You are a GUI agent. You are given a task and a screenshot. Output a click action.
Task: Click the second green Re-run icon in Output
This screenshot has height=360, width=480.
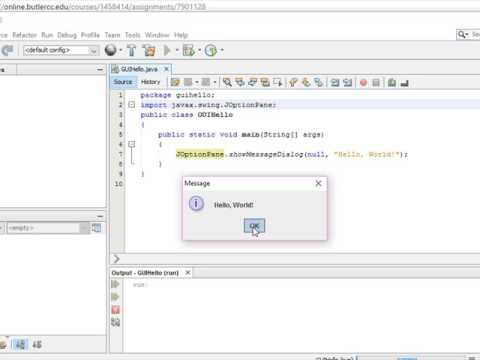coord(115,297)
